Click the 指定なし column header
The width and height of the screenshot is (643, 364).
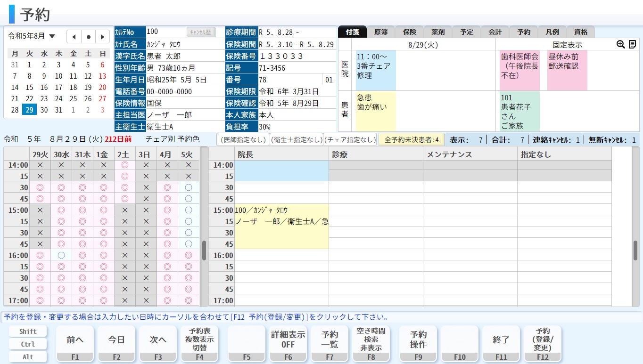pyautogui.click(x=564, y=154)
